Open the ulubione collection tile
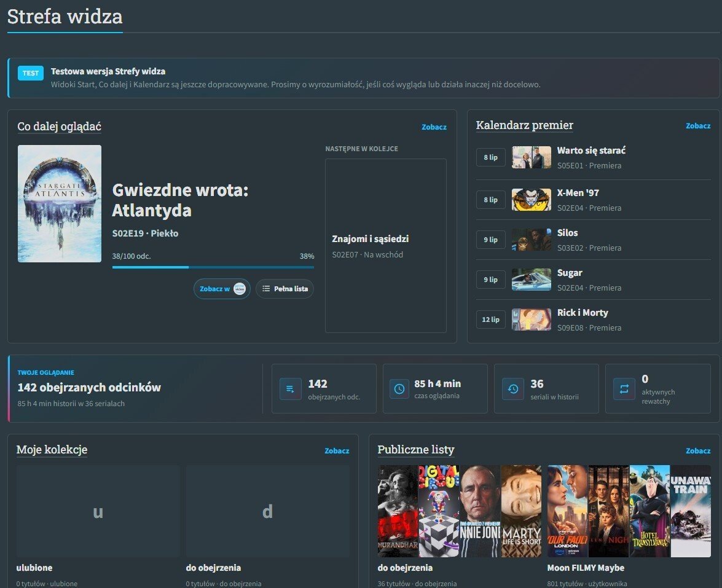Image resolution: width=722 pixels, height=588 pixels. 98,512
